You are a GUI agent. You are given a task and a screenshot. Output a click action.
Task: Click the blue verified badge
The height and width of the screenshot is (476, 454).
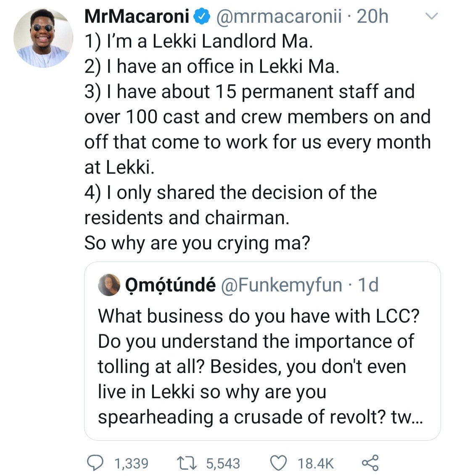pos(202,17)
